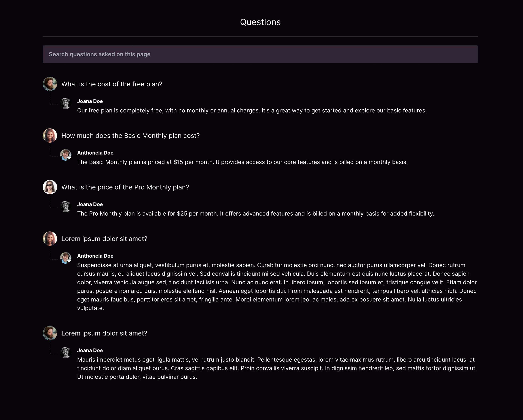Click bearded man avatar beside last Lorem ipsum question

[50, 333]
